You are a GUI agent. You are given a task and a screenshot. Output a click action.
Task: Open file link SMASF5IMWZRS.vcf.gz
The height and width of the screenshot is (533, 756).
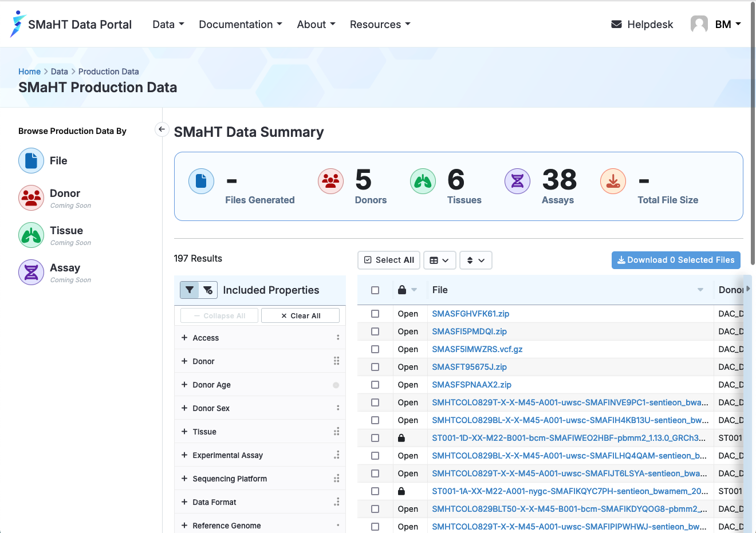(x=477, y=349)
